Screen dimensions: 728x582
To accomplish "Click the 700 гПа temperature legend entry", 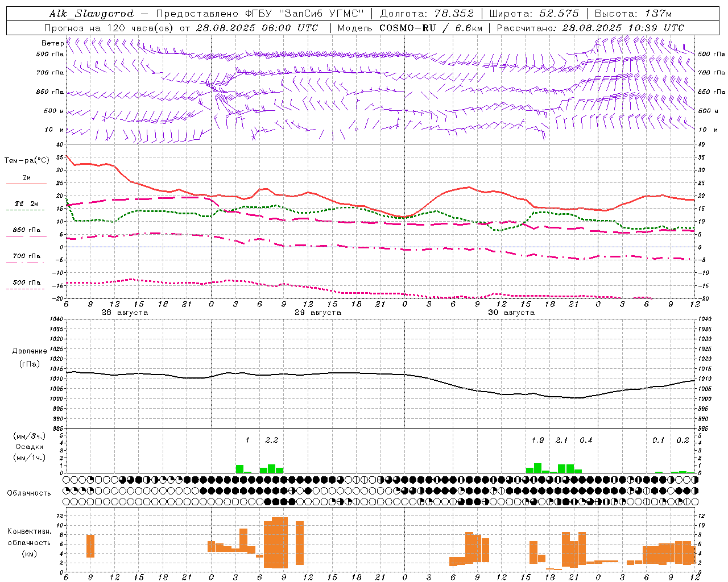I will tap(27, 256).
